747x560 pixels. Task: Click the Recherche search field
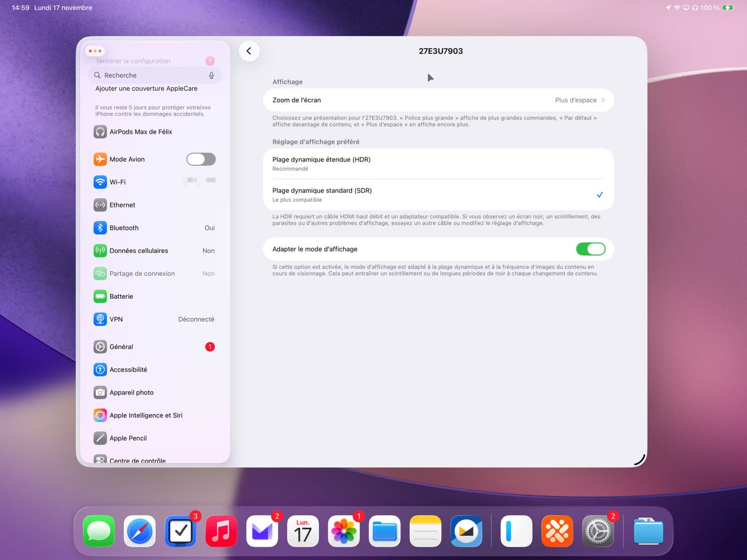coord(149,75)
